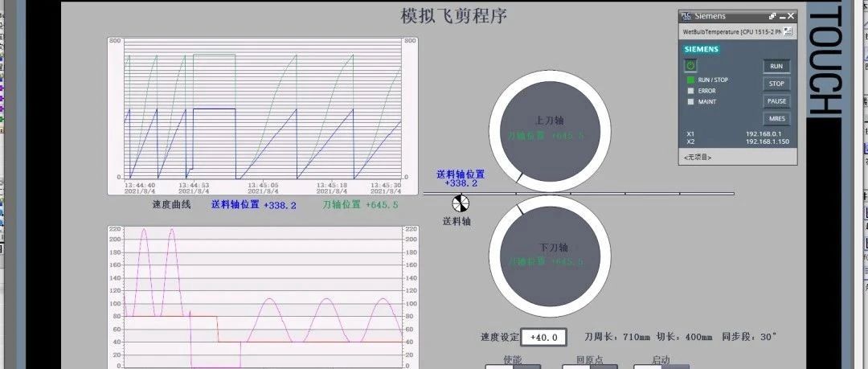Click the SIEMENS logo in the PLCSIM panel
This screenshot has width=868, height=369.
point(700,49)
